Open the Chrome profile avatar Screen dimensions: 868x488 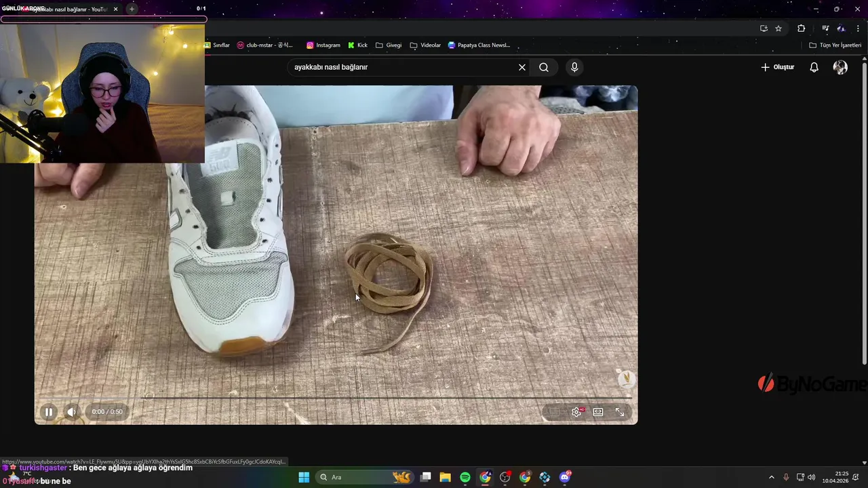point(841,28)
